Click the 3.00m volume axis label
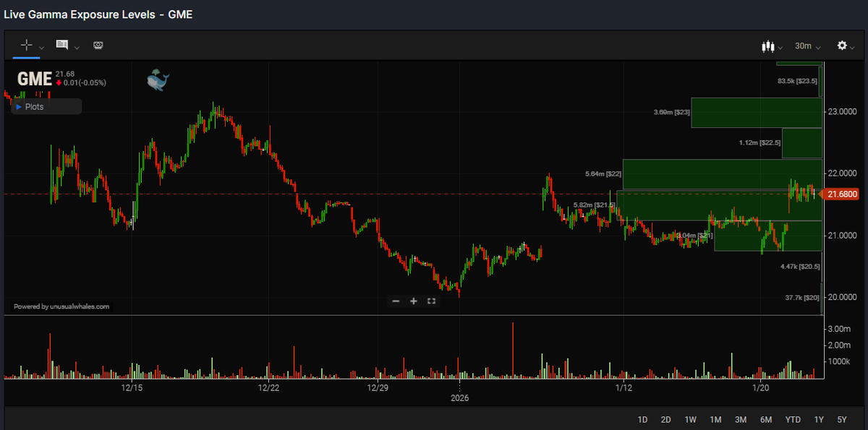 pyautogui.click(x=839, y=329)
